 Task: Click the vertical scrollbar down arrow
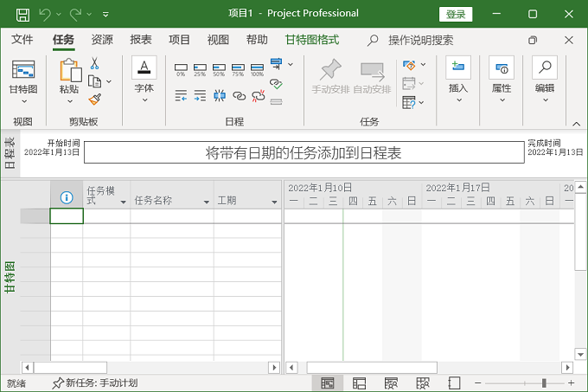580,354
